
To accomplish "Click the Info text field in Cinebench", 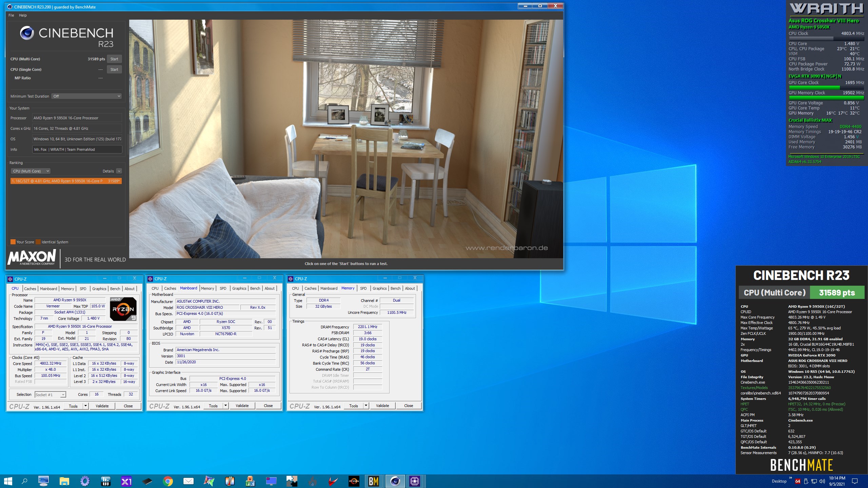I will click(x=77, y=149).
